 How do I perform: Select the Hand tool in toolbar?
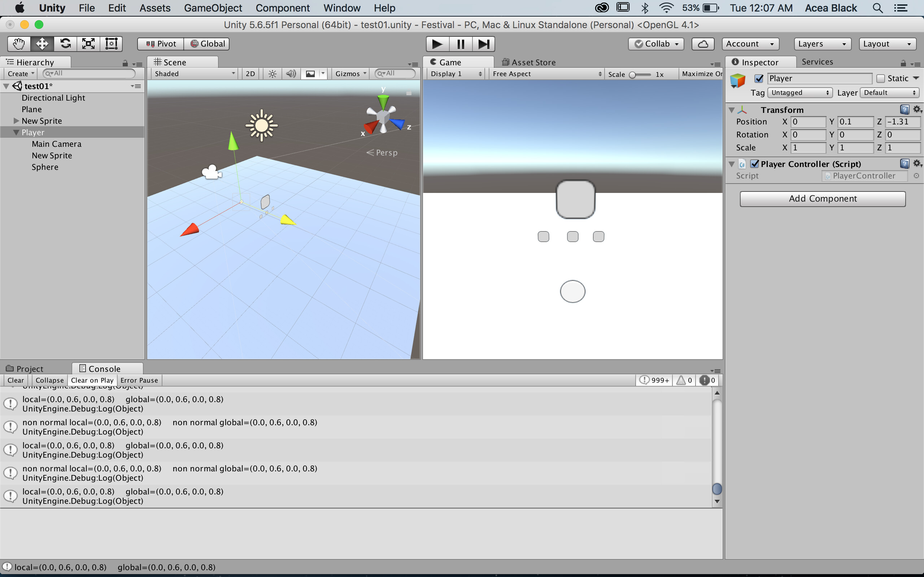pyautogui.click(x=19, y=44)
